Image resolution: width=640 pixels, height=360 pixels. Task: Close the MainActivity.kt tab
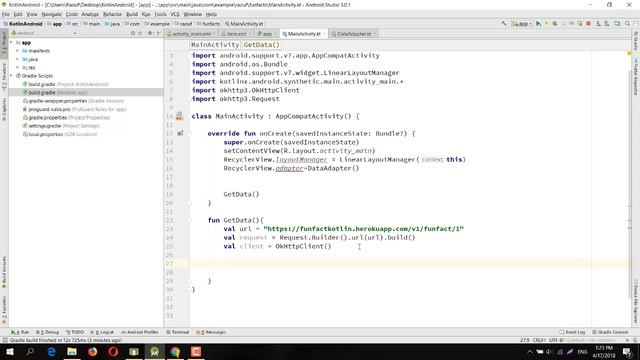click(x=324, y=34)
